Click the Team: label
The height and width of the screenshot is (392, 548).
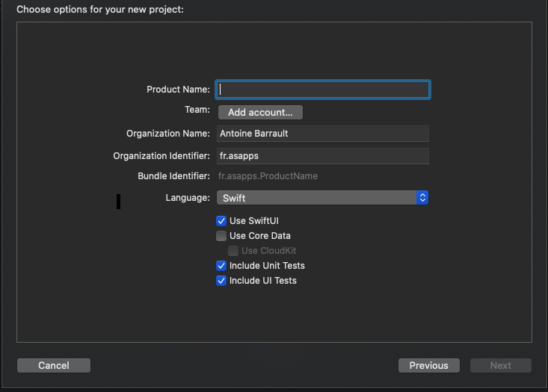pyautogui.click(x=197, y=110)
